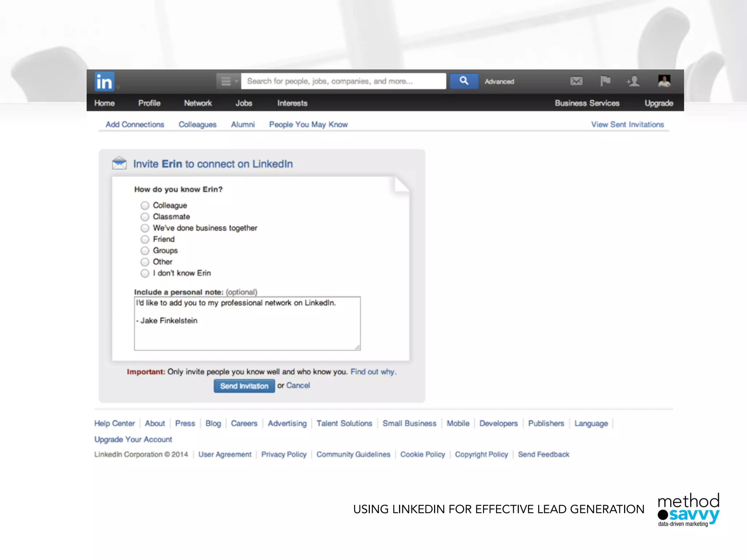Screen dimensions: 747x560
Task: Choose I don't know Erin option
Action: pyautogui.click(x=145, y=273)
